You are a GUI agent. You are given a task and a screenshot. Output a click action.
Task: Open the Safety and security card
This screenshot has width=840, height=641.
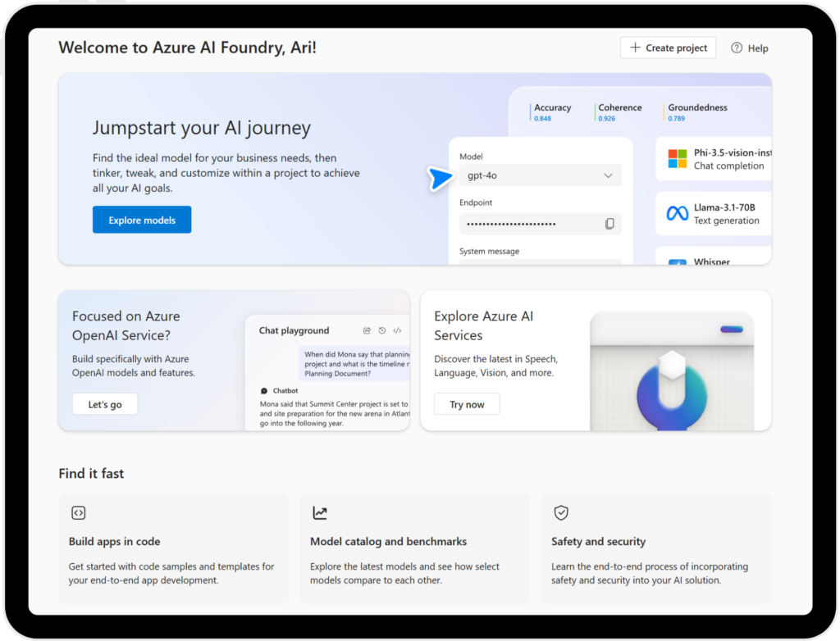click(x=656, y=548)
